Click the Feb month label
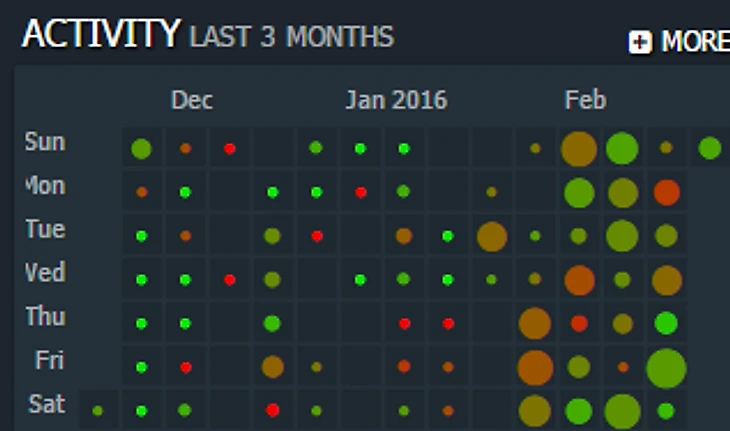Screen dimensions: 730x431 585,100
